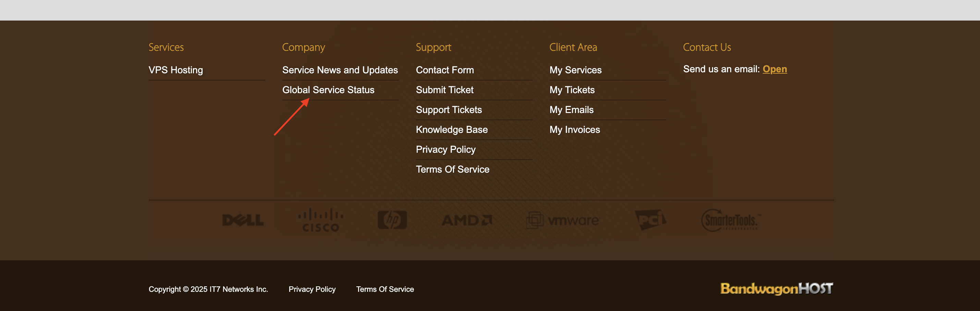Open the Contact Form page
The width and height of the screenshot is (980, 311).
coord(444,70)
